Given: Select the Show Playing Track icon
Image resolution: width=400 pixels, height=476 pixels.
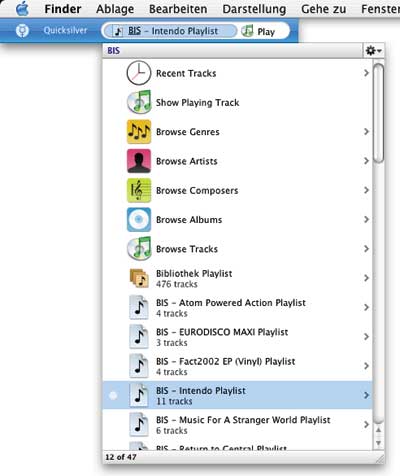Looking at the screenshot, I should pos(139,102).
